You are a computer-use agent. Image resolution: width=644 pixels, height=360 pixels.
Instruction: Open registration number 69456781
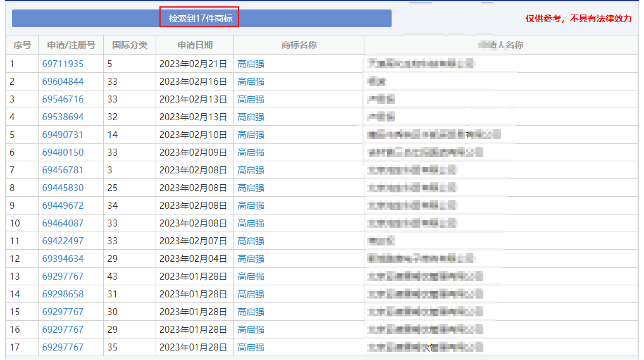[x=63, y=170]
